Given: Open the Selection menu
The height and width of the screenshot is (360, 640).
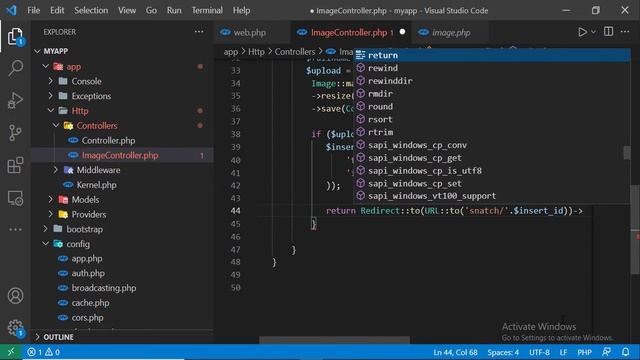Looking at the screenshot, I should point(91,10).
